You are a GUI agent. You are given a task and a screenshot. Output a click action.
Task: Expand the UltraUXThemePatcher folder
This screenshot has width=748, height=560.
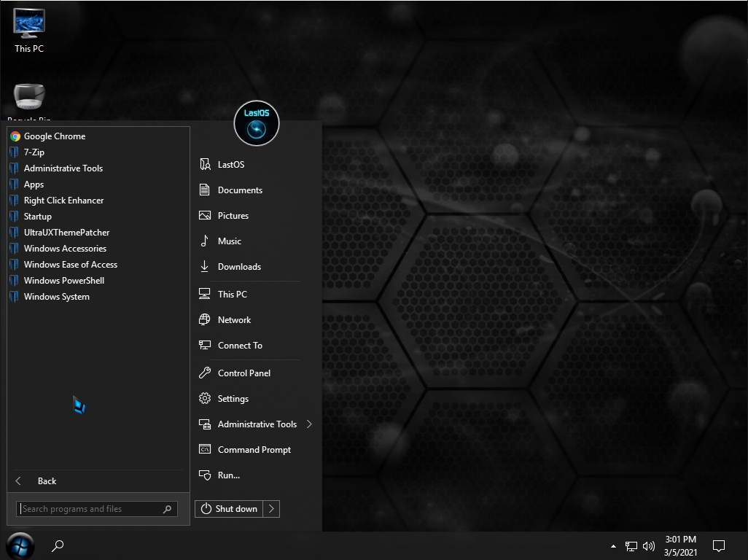coord(98,233)
